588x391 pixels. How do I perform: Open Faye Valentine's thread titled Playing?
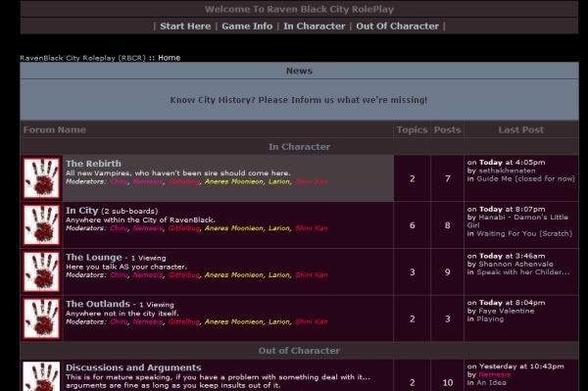[490, 319]
